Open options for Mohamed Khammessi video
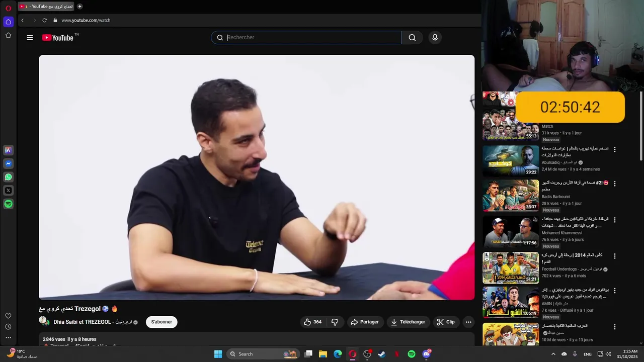Image resolution: width=644 pixels, height=362 pixels. (x=614, y=220)
